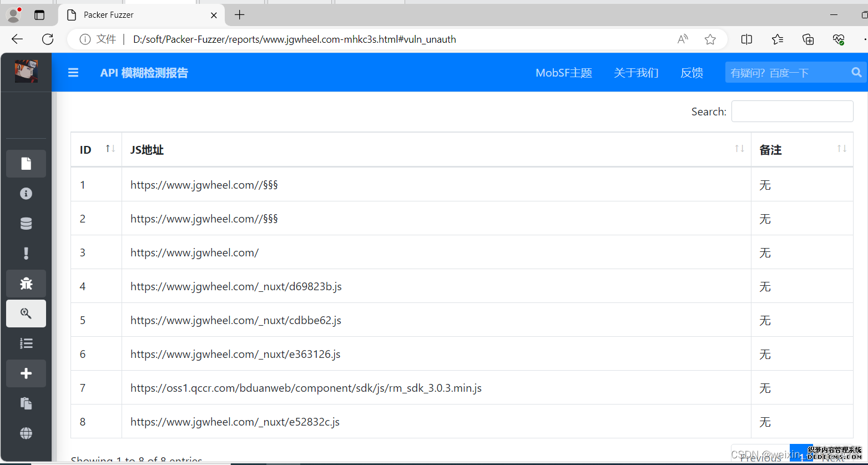Open the document file icon in sidebar
Image resolution: width=868 pixels, height=465 pixels.
(26, 164)
